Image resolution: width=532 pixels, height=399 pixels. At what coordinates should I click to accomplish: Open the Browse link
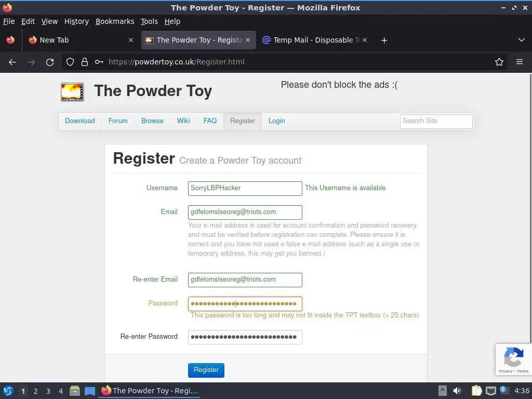152,121
